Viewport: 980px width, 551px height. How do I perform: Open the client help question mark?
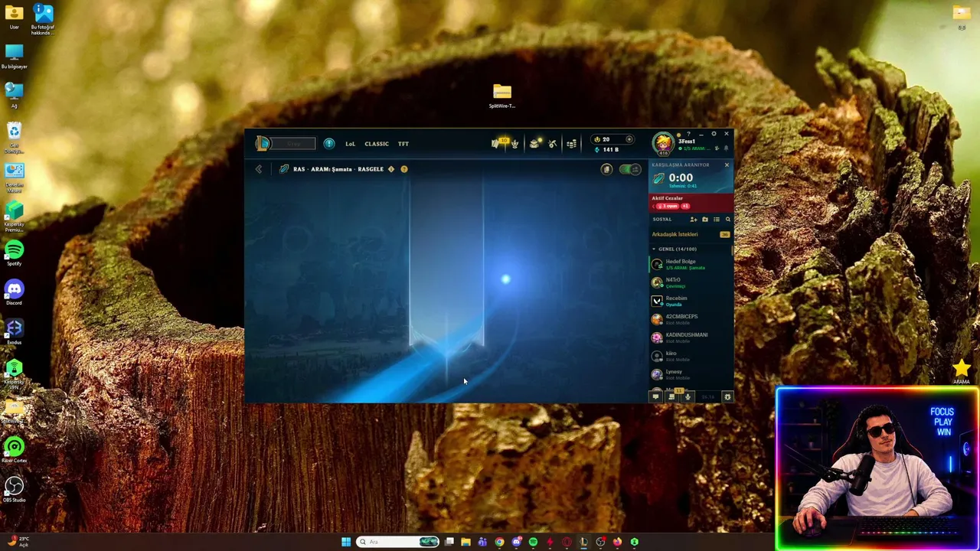point(689,134)
